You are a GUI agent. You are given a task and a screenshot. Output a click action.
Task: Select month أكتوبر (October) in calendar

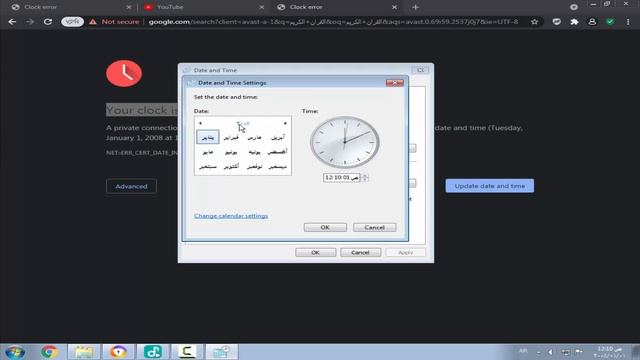coord(231,167)
